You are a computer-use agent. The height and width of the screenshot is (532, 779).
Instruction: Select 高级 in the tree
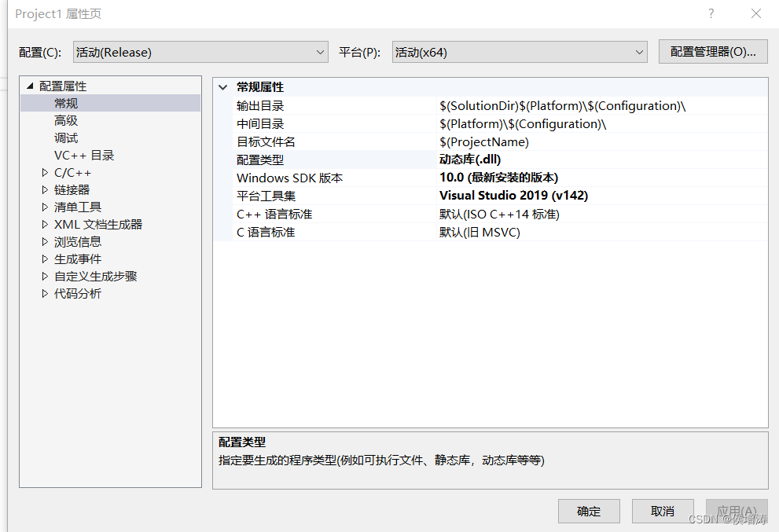66,121
